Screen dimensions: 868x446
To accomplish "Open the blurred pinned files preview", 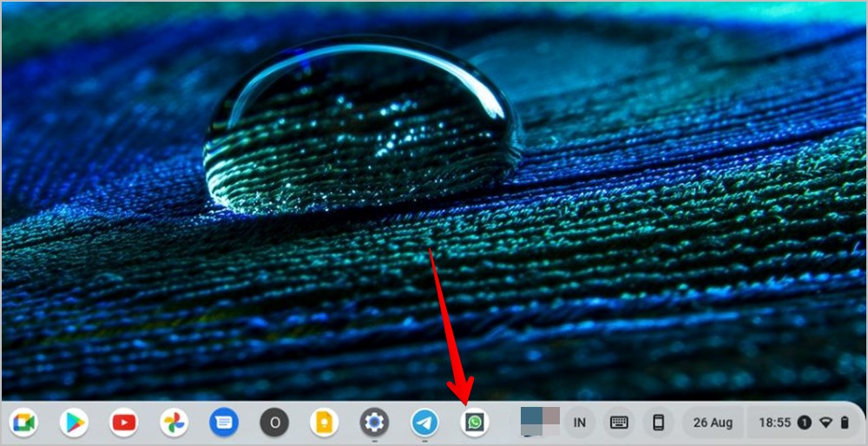I will coord(540,422).
